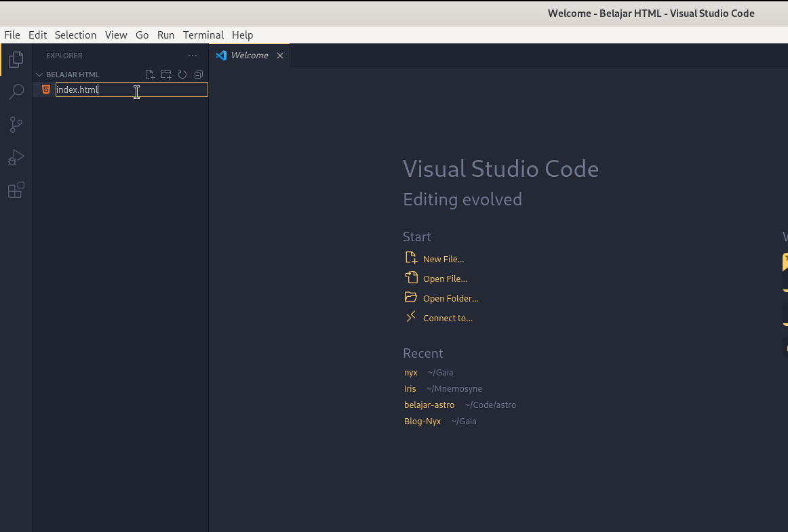Click the New File page icon under Start
788x532 pixels.
coord(411,258)
